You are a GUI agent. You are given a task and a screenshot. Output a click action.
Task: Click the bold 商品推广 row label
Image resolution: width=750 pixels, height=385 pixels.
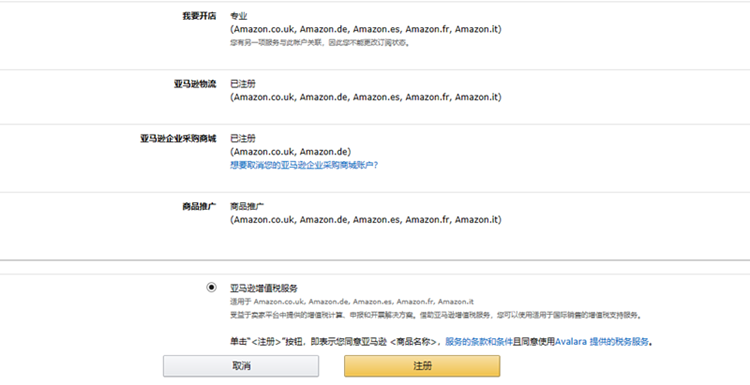tap(199, 207)
